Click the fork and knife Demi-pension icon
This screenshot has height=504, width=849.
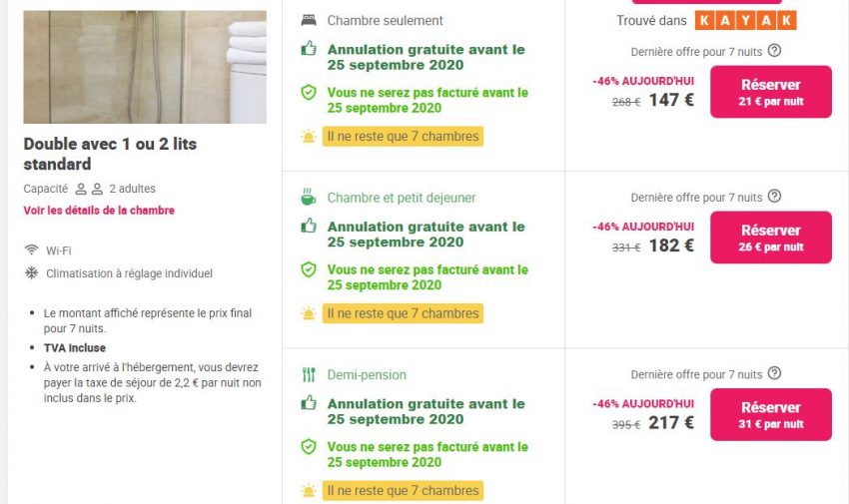(309, 375)
